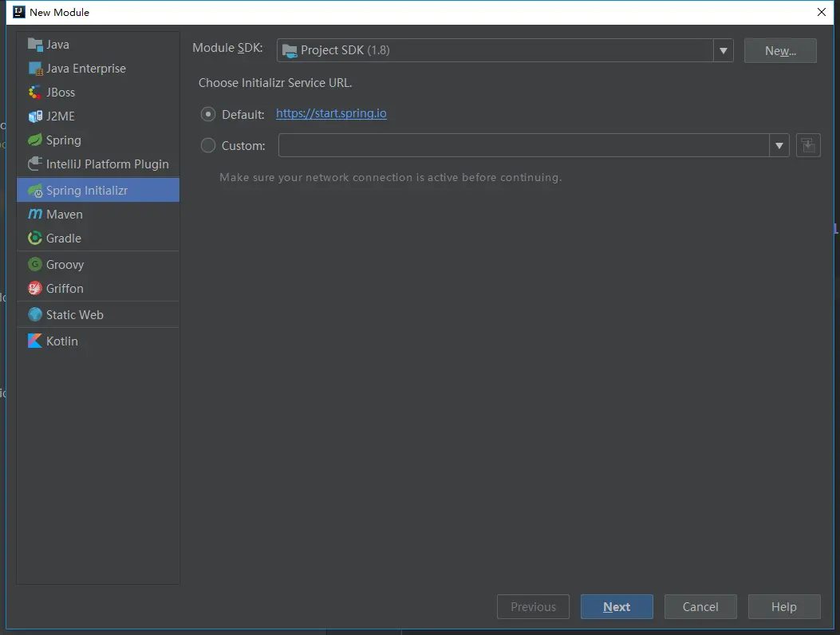Click the Help button
840x635 pixels.
[783, 606]
